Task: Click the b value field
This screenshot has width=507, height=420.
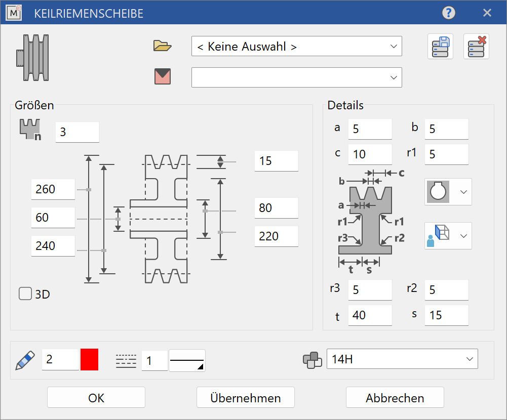Action: click(447, 129)
